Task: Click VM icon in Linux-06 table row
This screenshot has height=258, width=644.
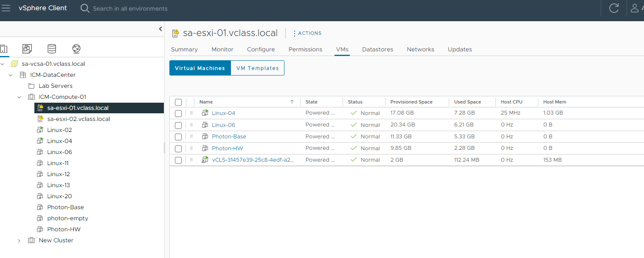Action: 205,125
